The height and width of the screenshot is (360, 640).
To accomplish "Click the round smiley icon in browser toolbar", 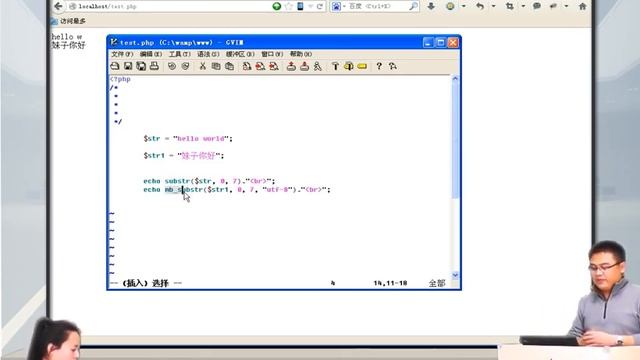I will click(x=450, y=6).
